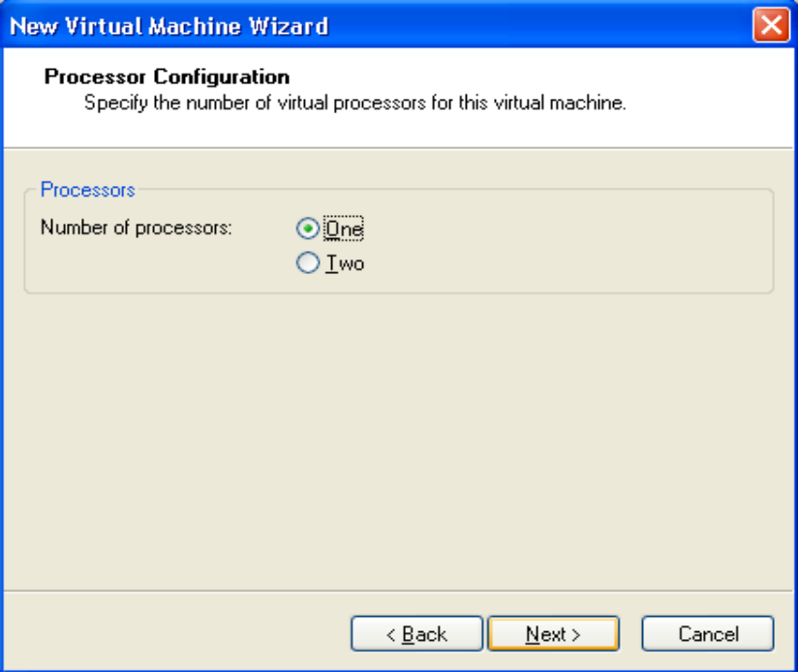798x672 pixels.
Task: Click the 'Specify the number of virtual processors' description
Action: pyautogui.click(x=354, y=103)
